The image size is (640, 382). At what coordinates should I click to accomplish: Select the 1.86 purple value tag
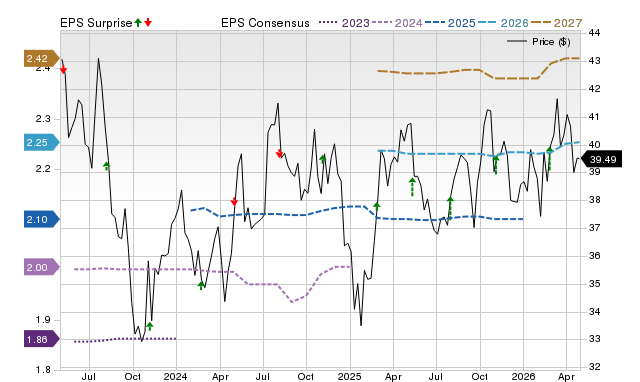tap(42, 340)
